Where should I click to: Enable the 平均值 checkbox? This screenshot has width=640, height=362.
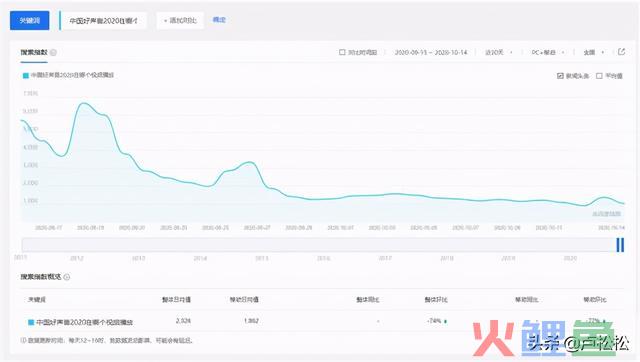click(599, 76)
